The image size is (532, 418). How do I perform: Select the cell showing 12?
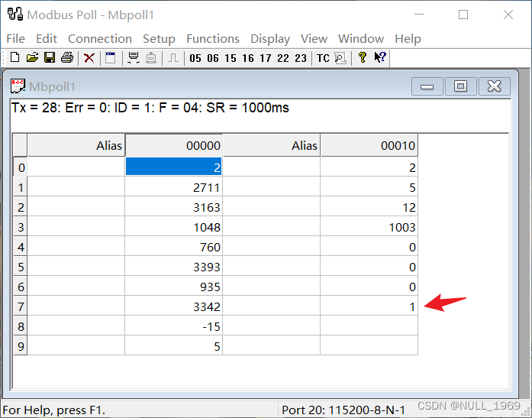(369, 206)
